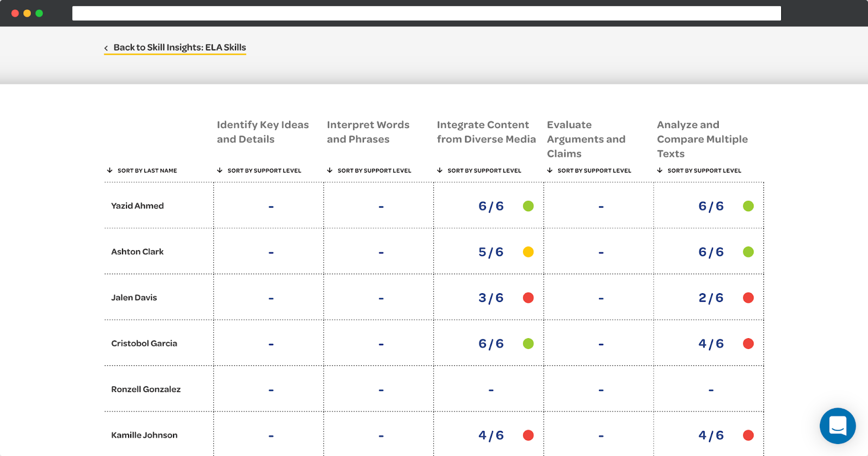Click red indicator beside Jalen Davis's 2/6 score
The image size is (868, 456).
748,297
